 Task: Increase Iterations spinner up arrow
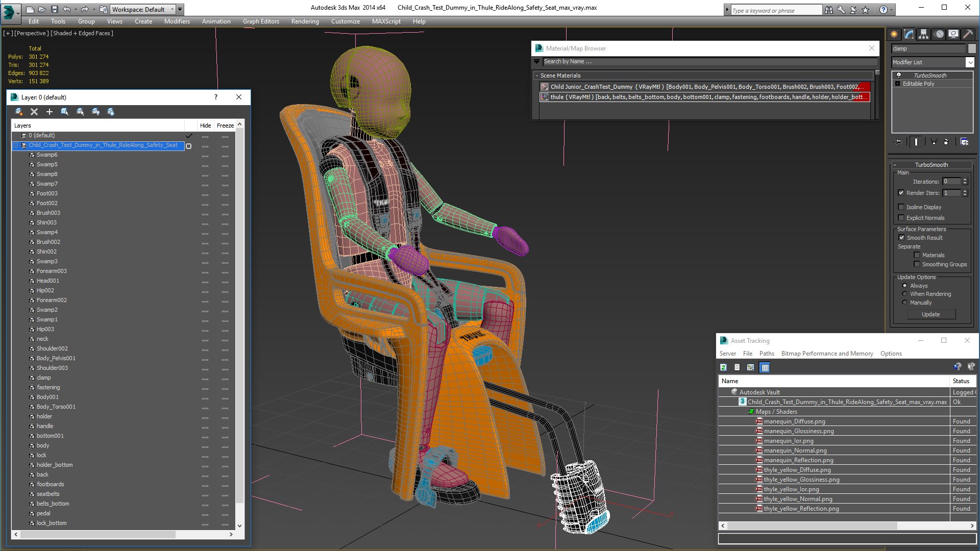965,180
